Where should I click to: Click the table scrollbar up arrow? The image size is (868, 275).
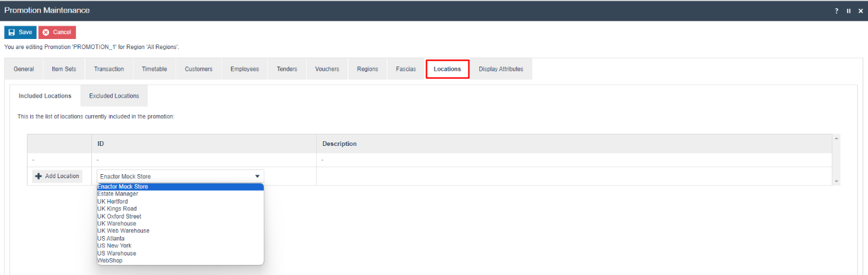tap(836, 138)
